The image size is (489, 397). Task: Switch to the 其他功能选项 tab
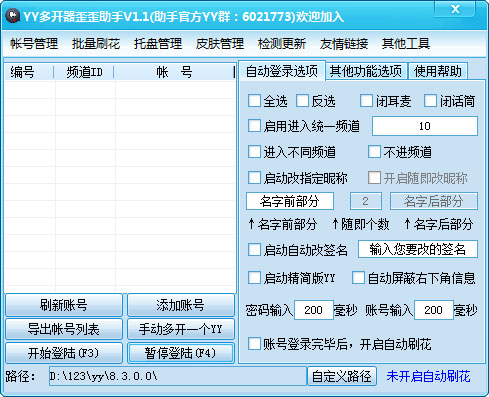[366, 71]
